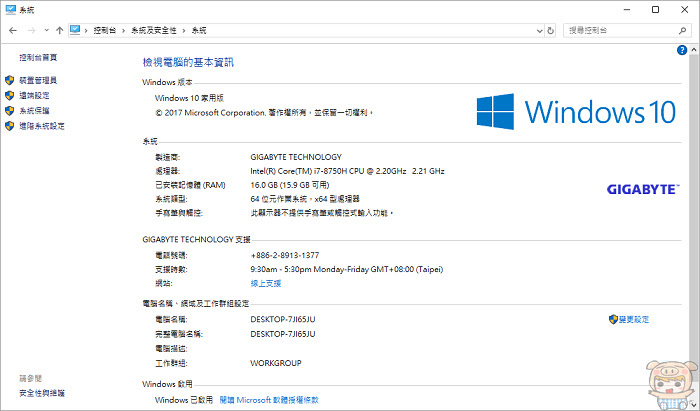700x411 pixels.
Task: Click the shield icon beside 裝置管理員
Action: [10, 80]
